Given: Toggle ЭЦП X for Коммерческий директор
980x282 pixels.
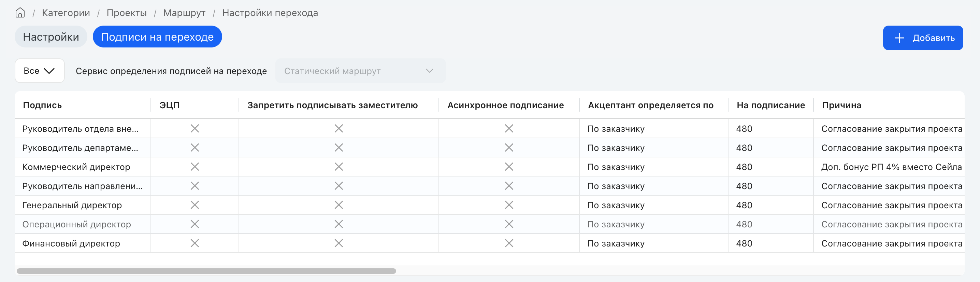Looking at the screenshot, I should point(195,167).
